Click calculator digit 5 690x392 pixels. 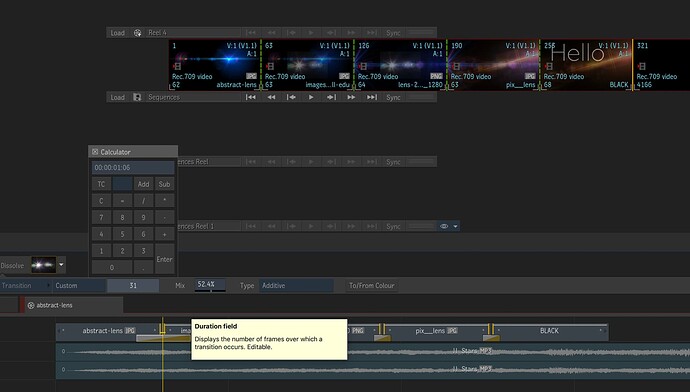tap(122, 234)
